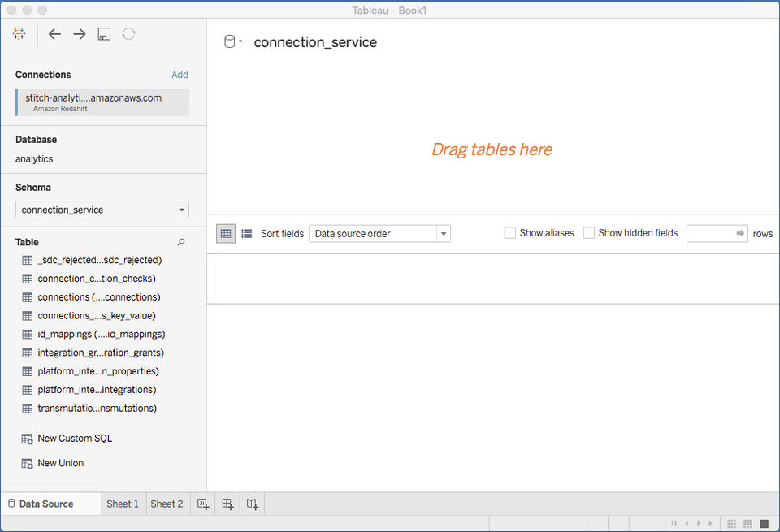This screenshot has width=780, height=532.
Task: Save the workbook with the floppy icon
Action: 104,34
